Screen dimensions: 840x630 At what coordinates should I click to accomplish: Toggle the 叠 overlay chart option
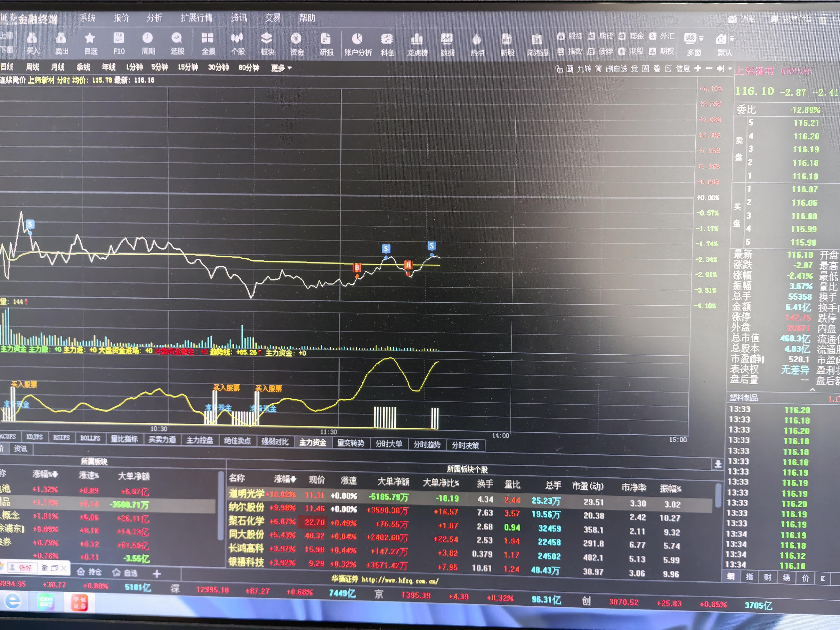click(x=657, y=69)
